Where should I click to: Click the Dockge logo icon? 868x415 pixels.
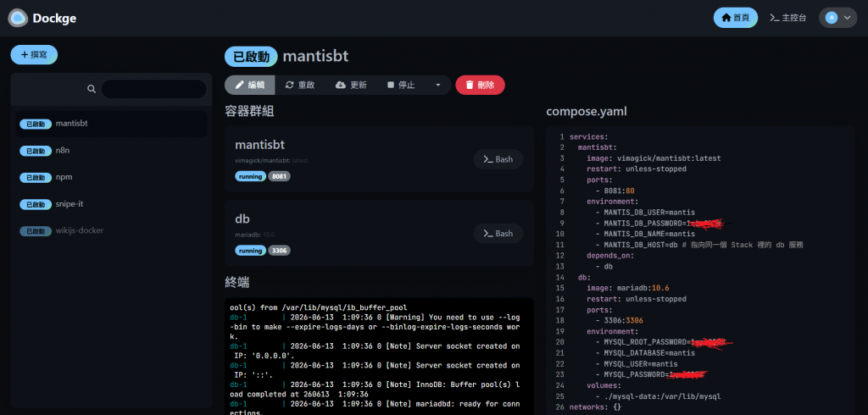point(18,19)
